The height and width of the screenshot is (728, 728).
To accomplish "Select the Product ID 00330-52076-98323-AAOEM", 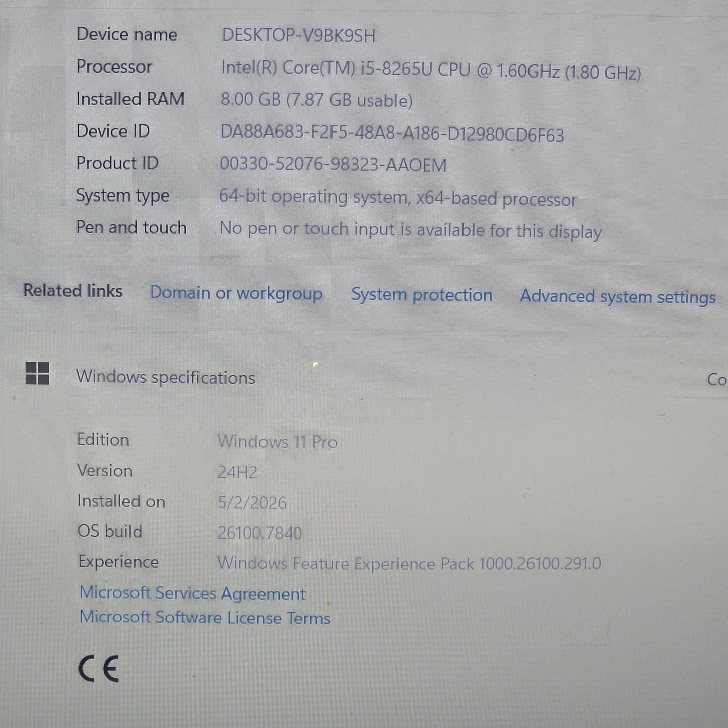I will click(x=333, y=165).
